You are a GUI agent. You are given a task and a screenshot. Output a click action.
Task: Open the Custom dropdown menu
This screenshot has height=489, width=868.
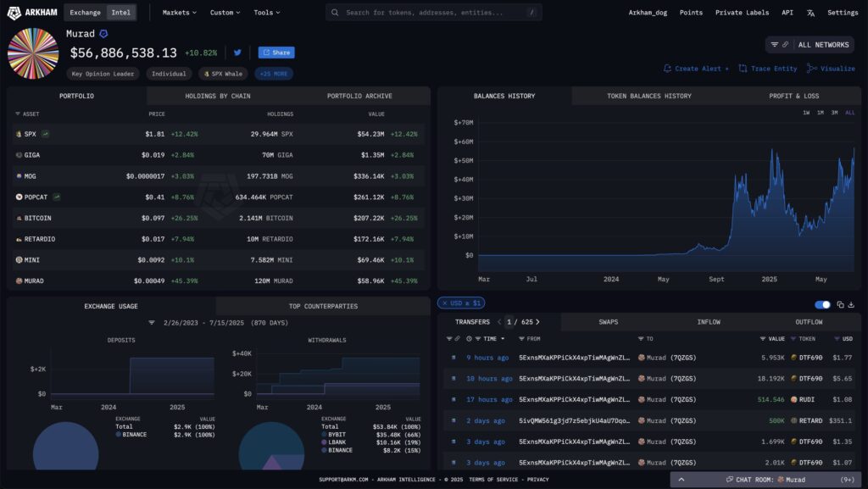point(225,12)
